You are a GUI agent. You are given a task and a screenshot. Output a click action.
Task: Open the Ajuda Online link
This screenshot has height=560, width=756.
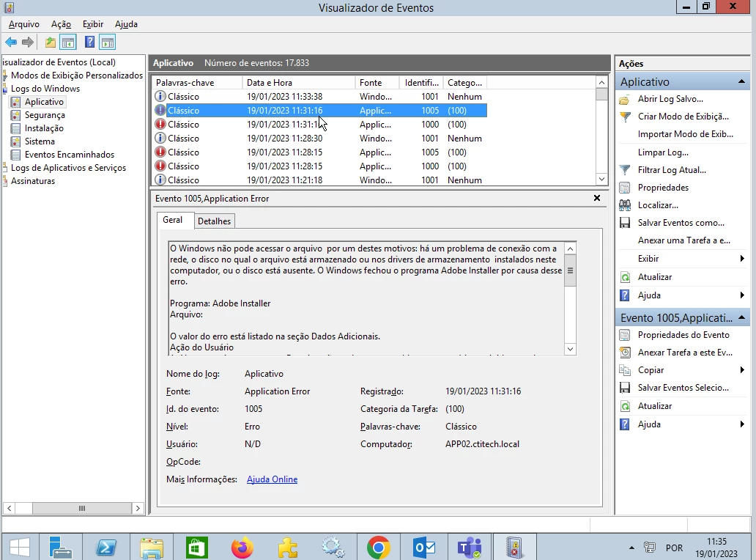coord(272,479)
